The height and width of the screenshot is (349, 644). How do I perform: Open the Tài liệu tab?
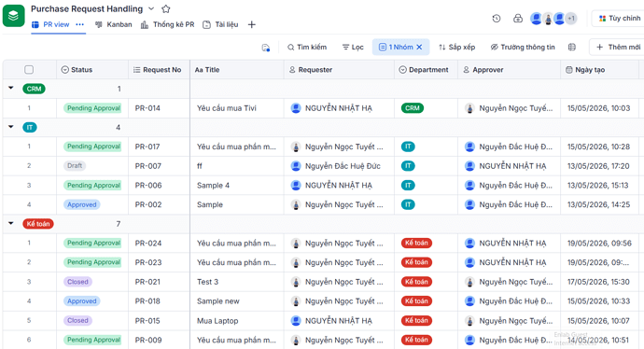click(220, 24)
